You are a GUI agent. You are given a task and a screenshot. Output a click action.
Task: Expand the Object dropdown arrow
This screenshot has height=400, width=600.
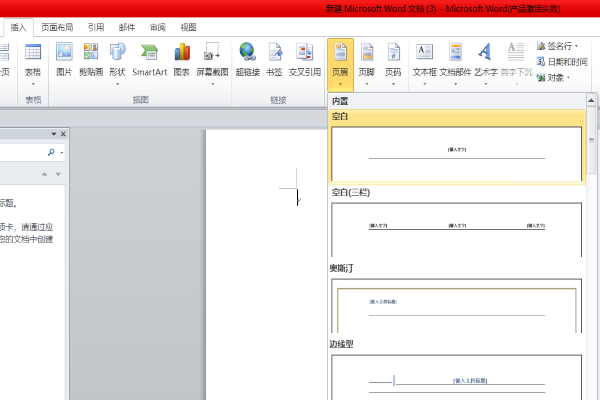(568, 78)
